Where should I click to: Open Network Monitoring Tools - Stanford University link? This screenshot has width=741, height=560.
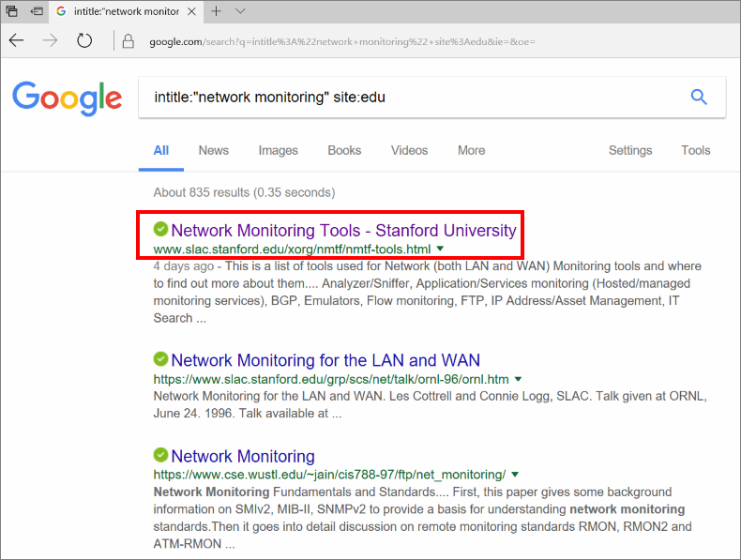(343, 230)
